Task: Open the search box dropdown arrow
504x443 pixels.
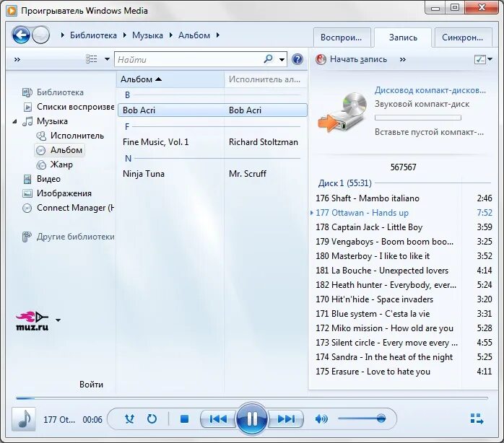Action: 282,59
